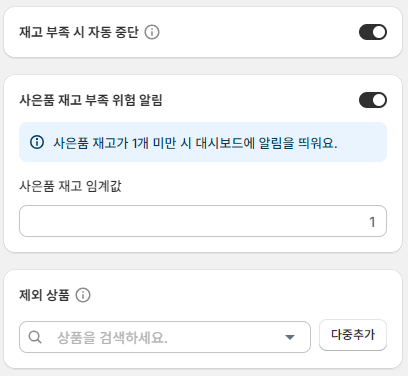Focus the 사은품 재고 임계값 input box

click(203, 221)
